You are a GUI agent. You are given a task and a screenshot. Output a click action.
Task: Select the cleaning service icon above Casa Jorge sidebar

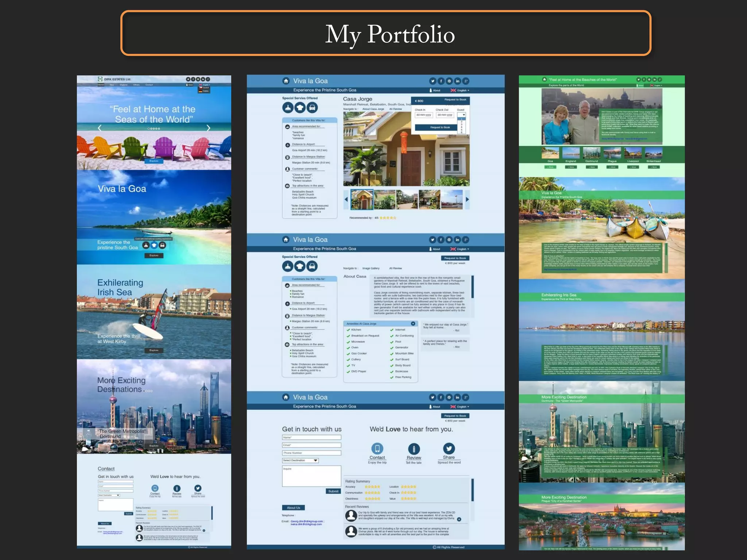click(288, 108)
